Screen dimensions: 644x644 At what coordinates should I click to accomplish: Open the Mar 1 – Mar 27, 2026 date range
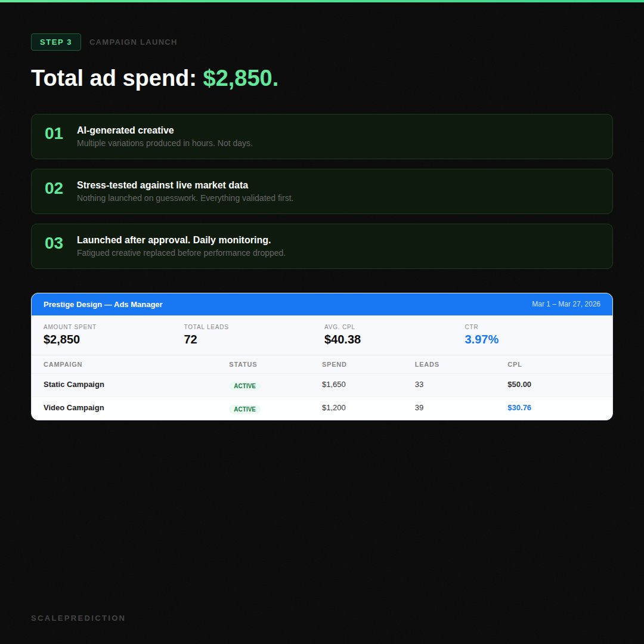566,304
